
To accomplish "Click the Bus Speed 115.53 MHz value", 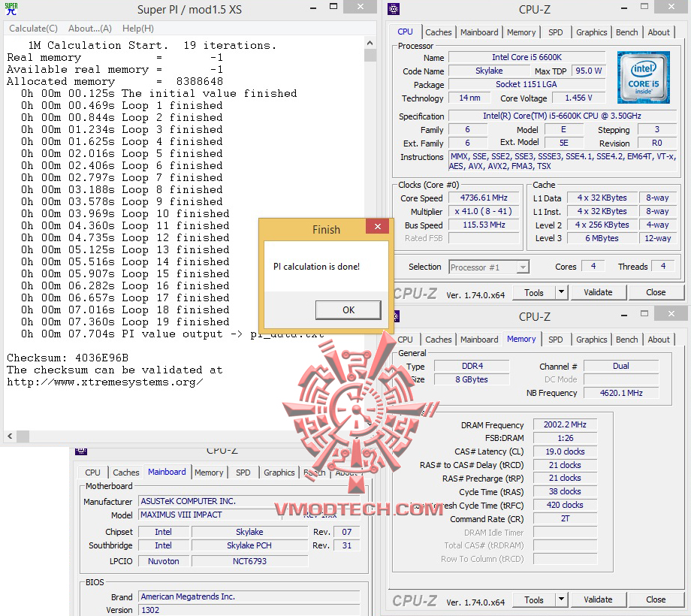I will [x=484, y=225].
